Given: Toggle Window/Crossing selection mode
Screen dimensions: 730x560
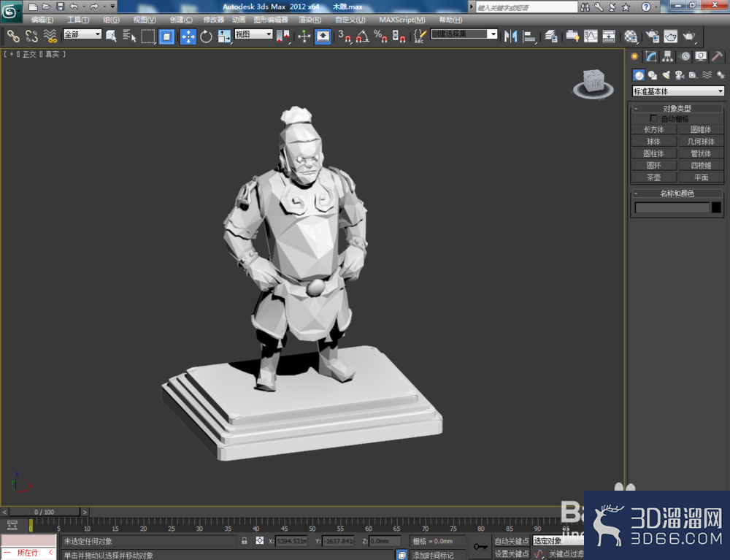Looking at the screenshot, I should [x=166, y=36].
